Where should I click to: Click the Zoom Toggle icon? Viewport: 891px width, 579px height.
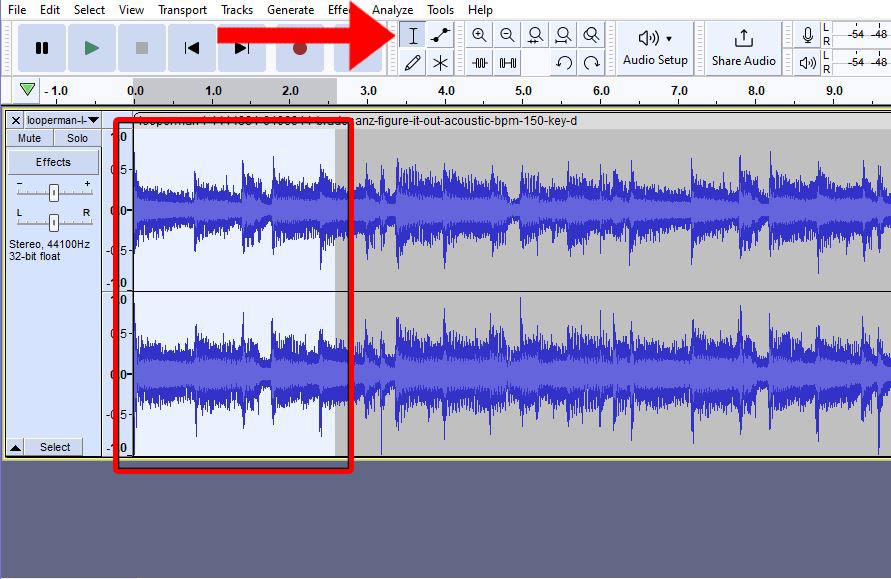point(591,36)
